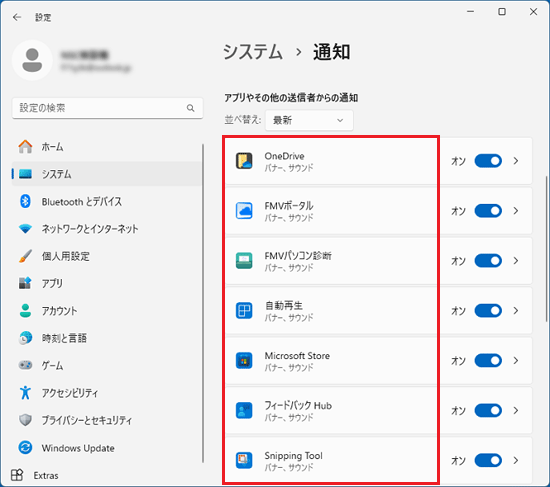Click the sidebar navigation scrollbar

pos(203,303)
